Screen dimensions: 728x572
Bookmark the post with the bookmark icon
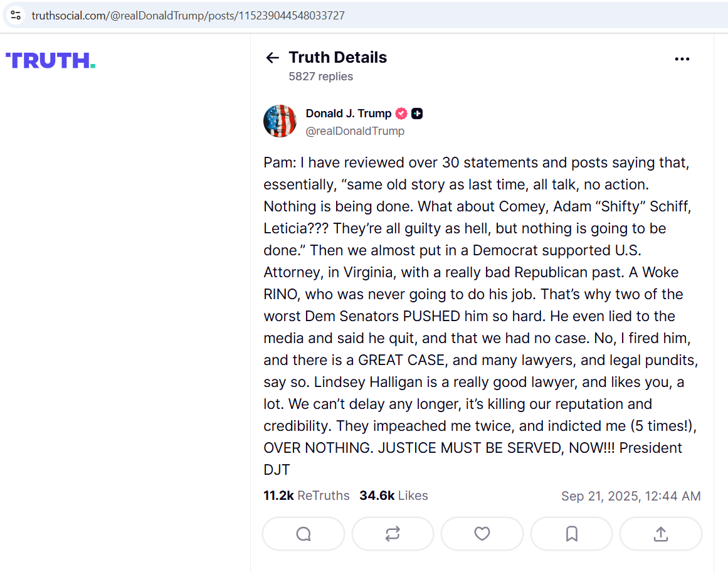click(x=571, y=534)
